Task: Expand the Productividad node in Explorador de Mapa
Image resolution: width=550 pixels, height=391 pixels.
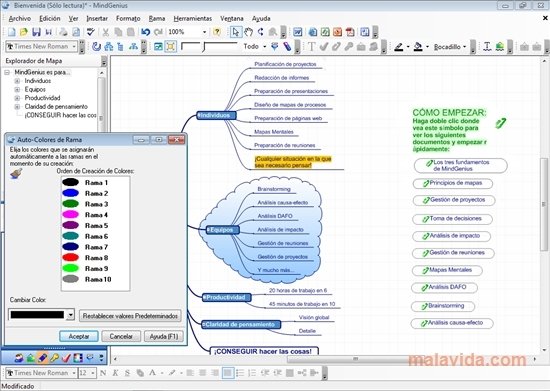Action: pyautogui.click(x=17, y=98)
